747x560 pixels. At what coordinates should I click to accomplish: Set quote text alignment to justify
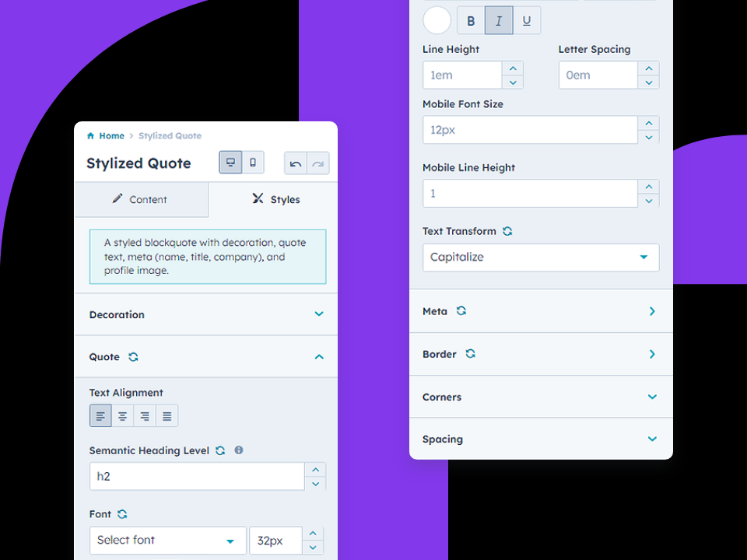coord(166,415)
